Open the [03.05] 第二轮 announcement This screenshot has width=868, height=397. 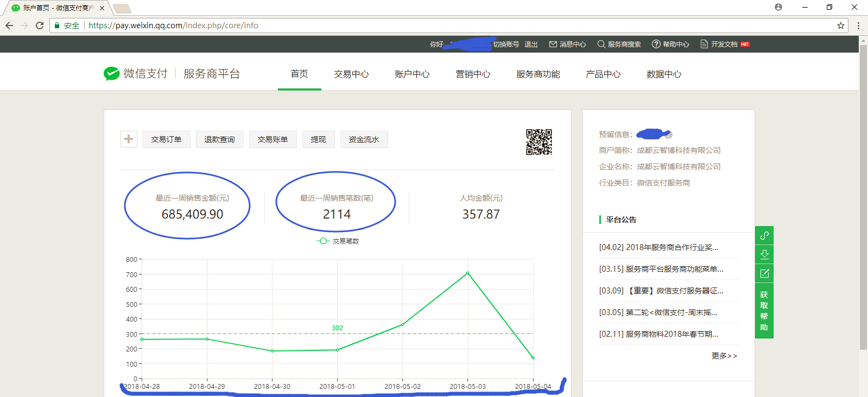click(x=658, y=312)
